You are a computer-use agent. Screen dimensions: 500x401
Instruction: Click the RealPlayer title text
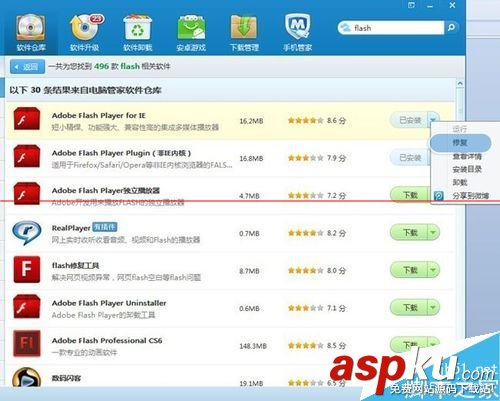coord(71,228)
